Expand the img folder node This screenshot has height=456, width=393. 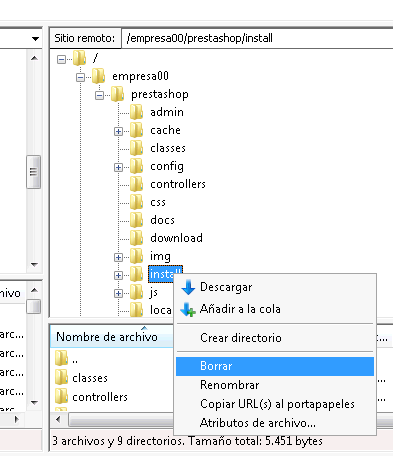coord(118,257)
